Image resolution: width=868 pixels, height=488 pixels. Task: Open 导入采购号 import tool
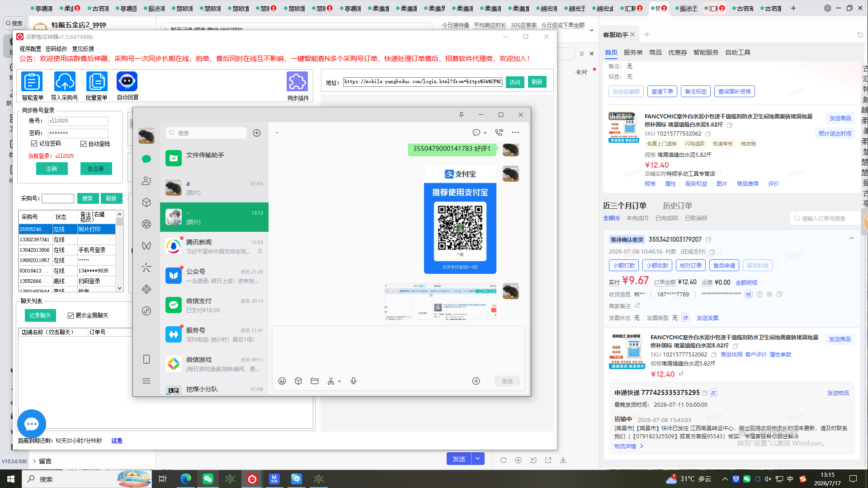pyautogui.click(x=64, y=86)
